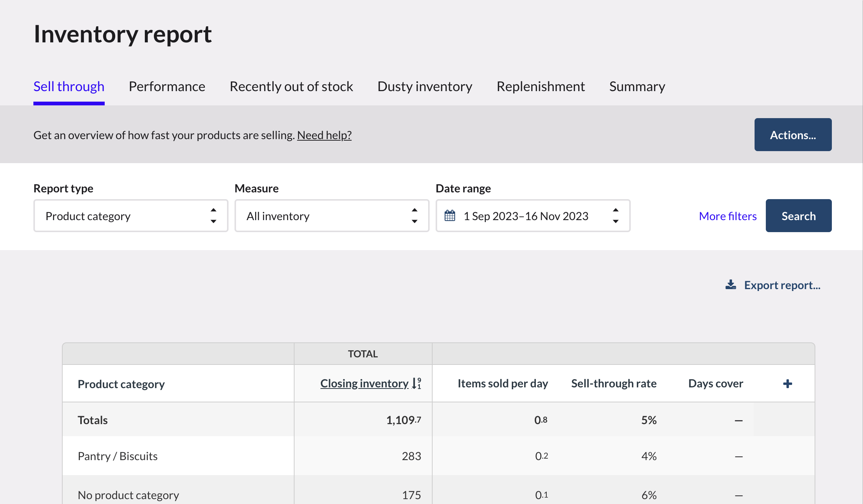Click the More filters link

point(728,216)
